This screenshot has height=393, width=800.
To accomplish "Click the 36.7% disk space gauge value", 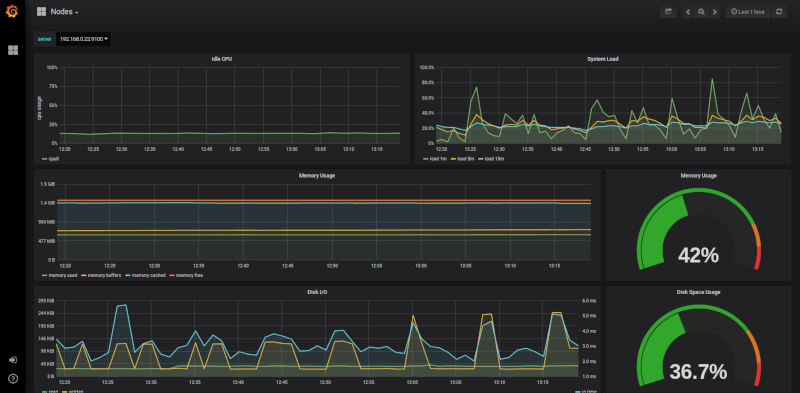I will pyautogui.click(x=698, y=372).
